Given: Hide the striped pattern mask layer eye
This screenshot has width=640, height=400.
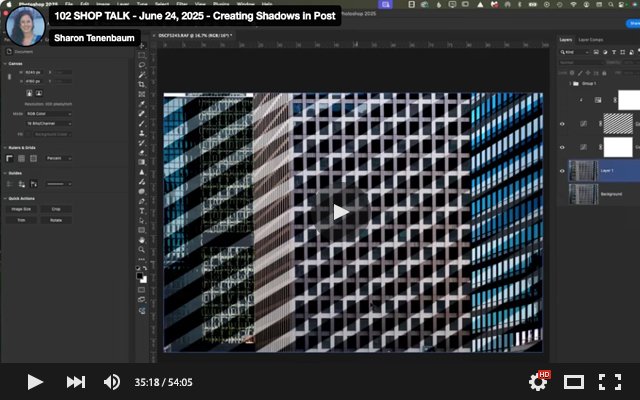Looking at the screenshot, I should coord(562,124).
